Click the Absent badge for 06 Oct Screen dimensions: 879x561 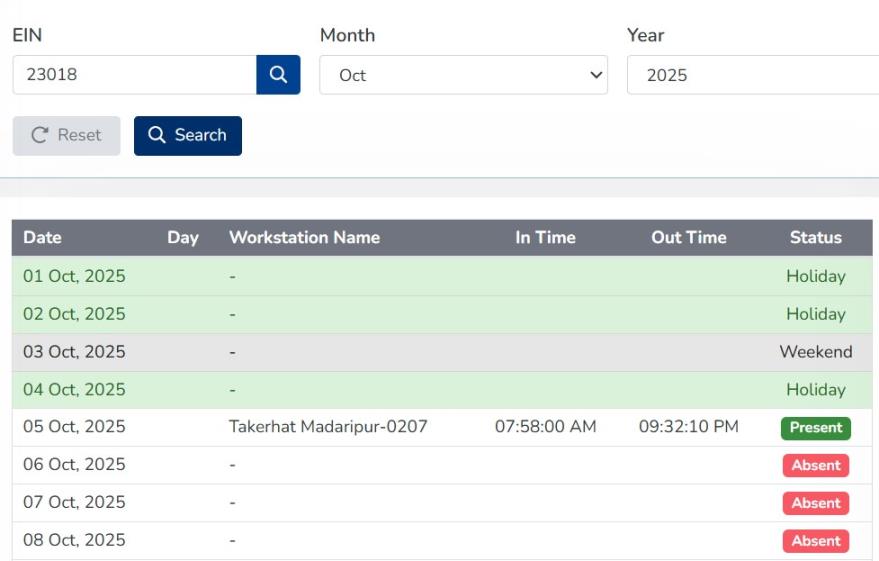[815, 465]
